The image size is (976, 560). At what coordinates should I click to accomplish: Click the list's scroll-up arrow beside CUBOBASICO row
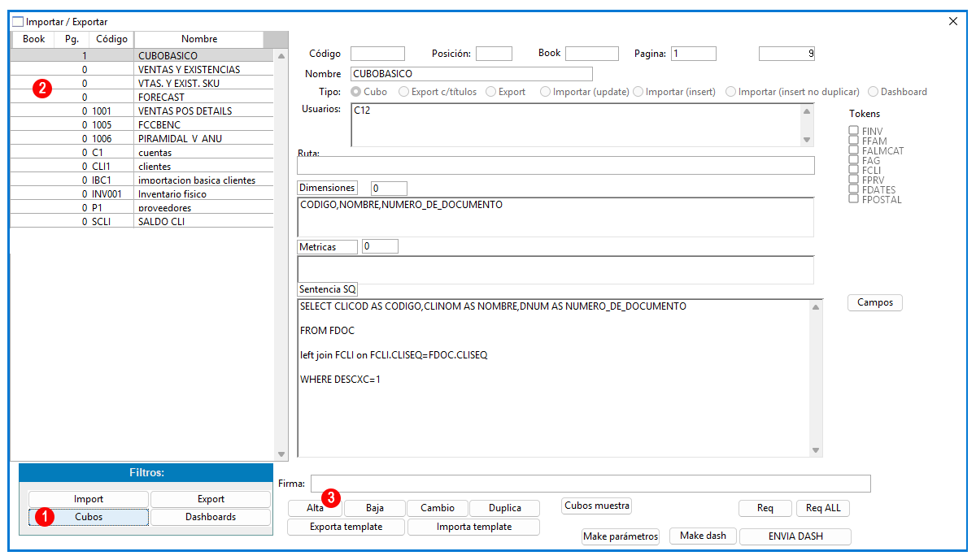(x=281, y=57)
